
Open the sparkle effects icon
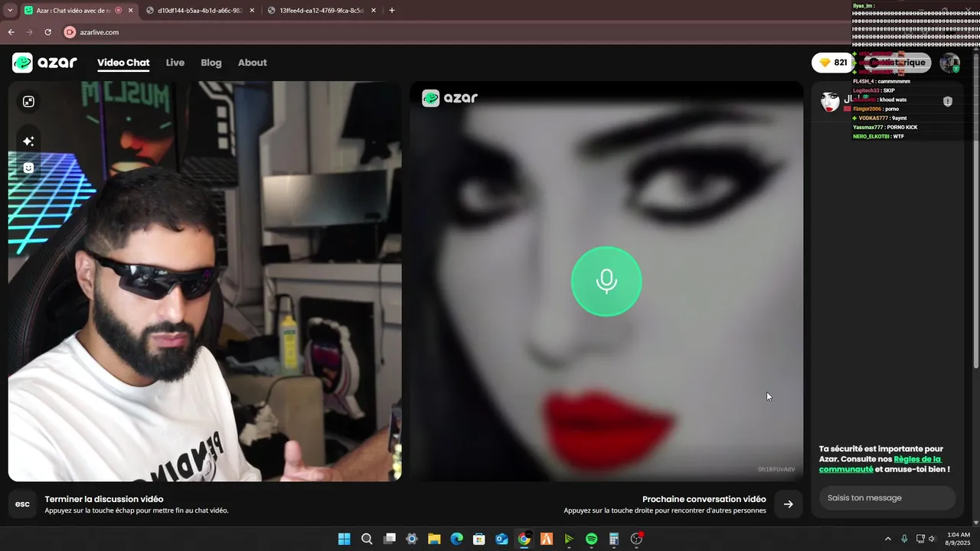[28, 141]
